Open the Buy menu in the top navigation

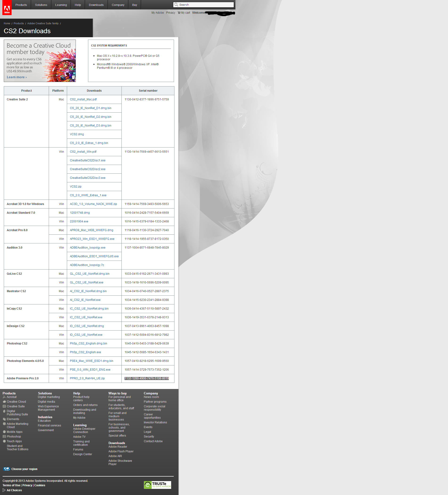pyautogui.click(x=134, y=5)
